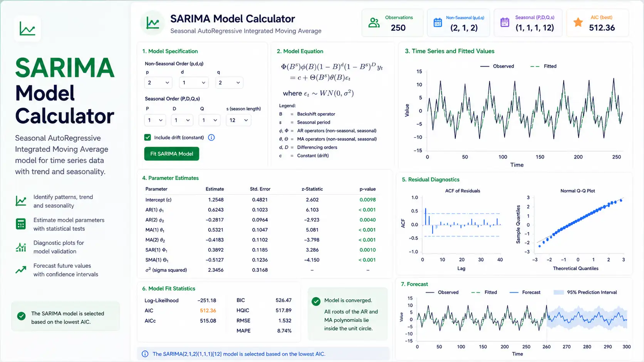The image size is (644, 362).
Task: Open the season length s dropdown
Action: [x=238, y=120]
